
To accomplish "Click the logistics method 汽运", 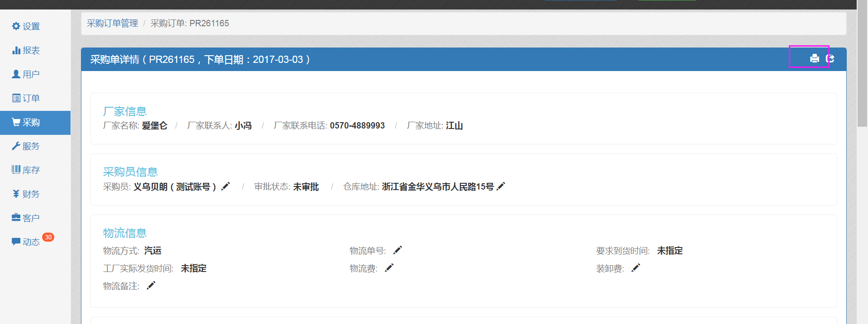I will 153,250.
